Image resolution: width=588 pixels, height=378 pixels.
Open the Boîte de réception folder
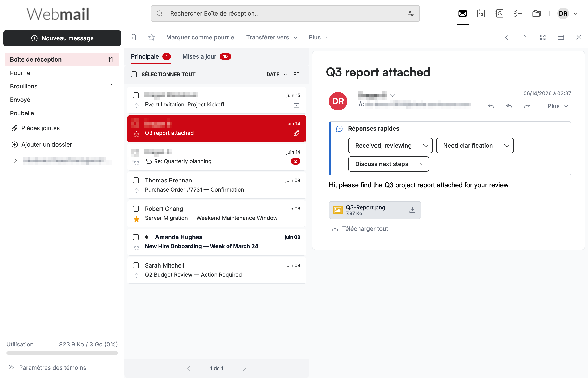point(62,59)
